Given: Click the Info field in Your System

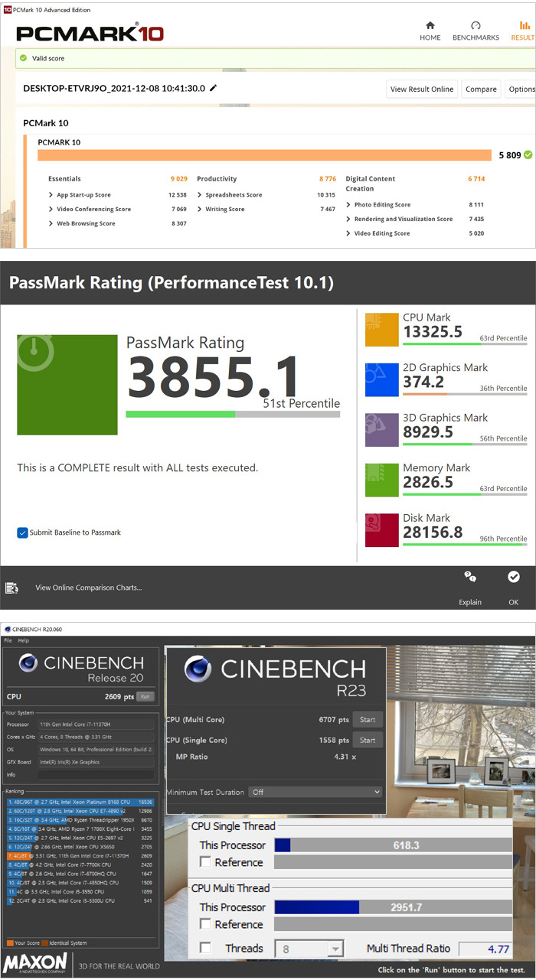Looking at the screenshot, I should point(97,774).
